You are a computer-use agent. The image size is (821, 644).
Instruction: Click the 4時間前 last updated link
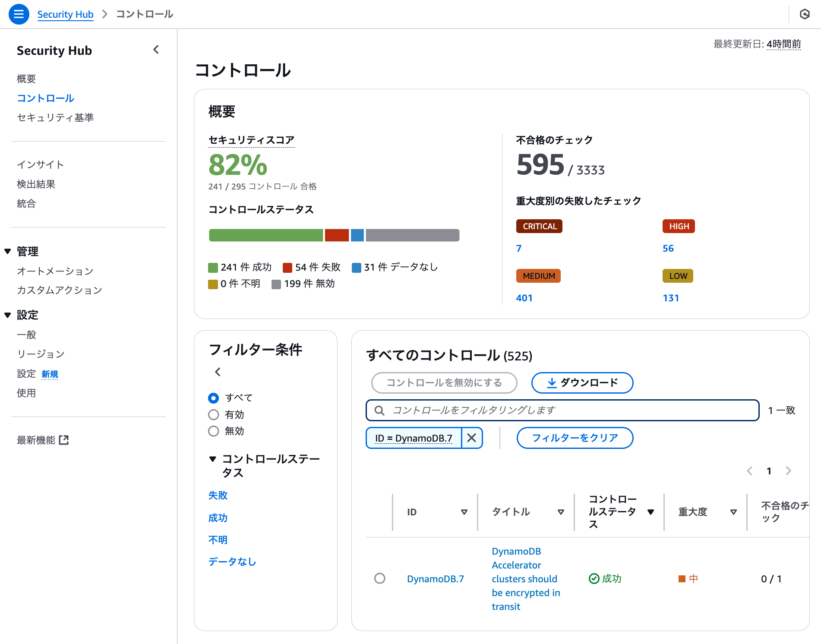(x=784, y=44)
